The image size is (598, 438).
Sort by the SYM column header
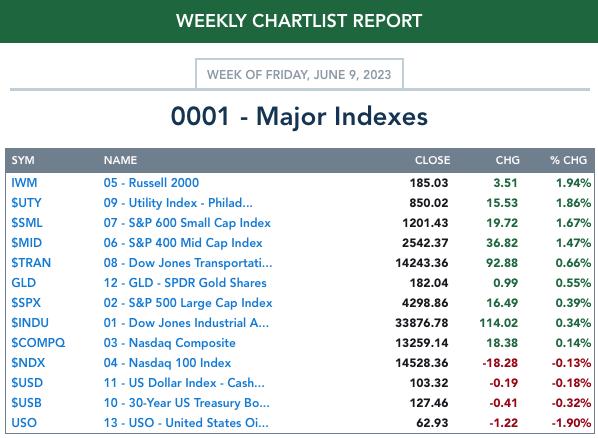[23, 160]
